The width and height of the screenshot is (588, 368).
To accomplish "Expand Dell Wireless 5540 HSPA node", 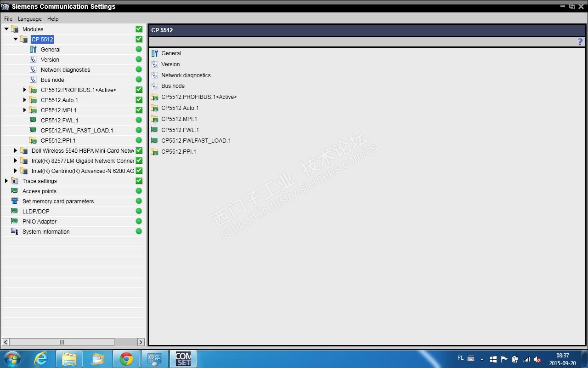I will tap(16, 150).
